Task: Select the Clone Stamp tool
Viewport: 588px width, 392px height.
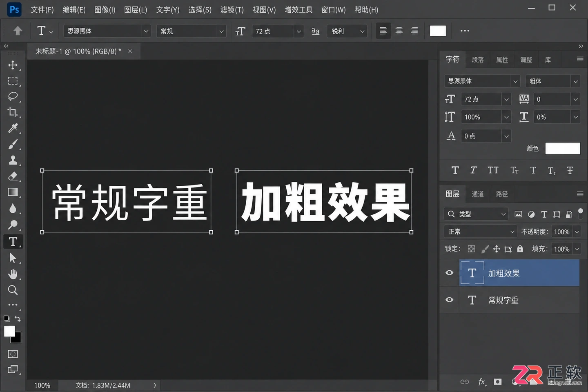Action: click(13, 160)
